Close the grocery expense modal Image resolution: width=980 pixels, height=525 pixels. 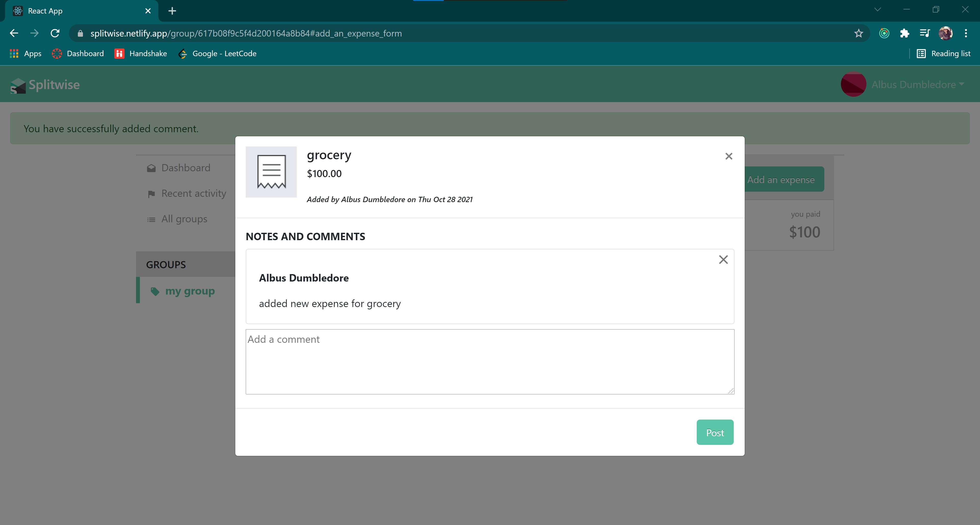point(729,156)
